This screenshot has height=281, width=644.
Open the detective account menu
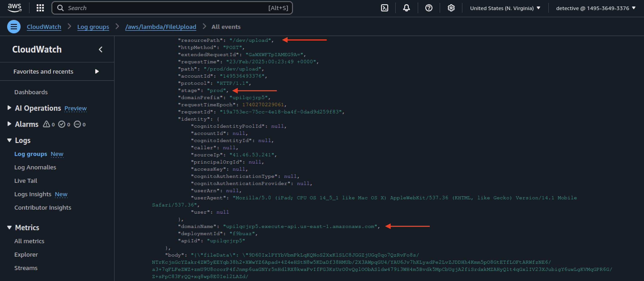(595, 8)
